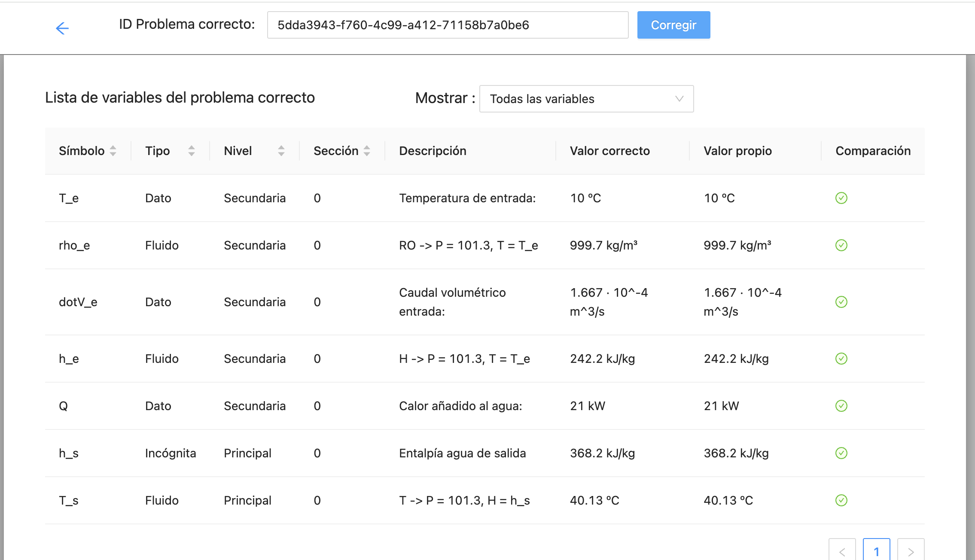Click the dotV_e symbol cell
Screen dimensions: 975x560
coord(78,302)
